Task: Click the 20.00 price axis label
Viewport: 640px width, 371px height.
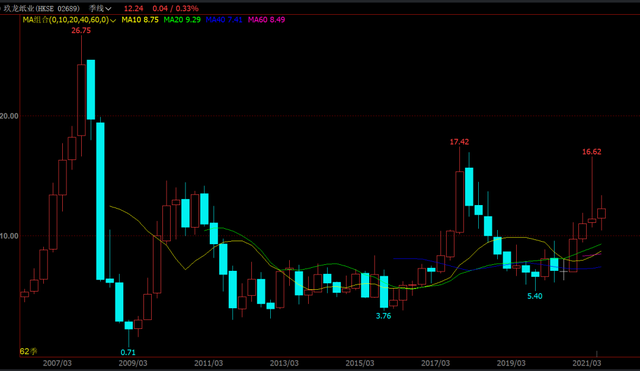Action: tap(9, 116)
